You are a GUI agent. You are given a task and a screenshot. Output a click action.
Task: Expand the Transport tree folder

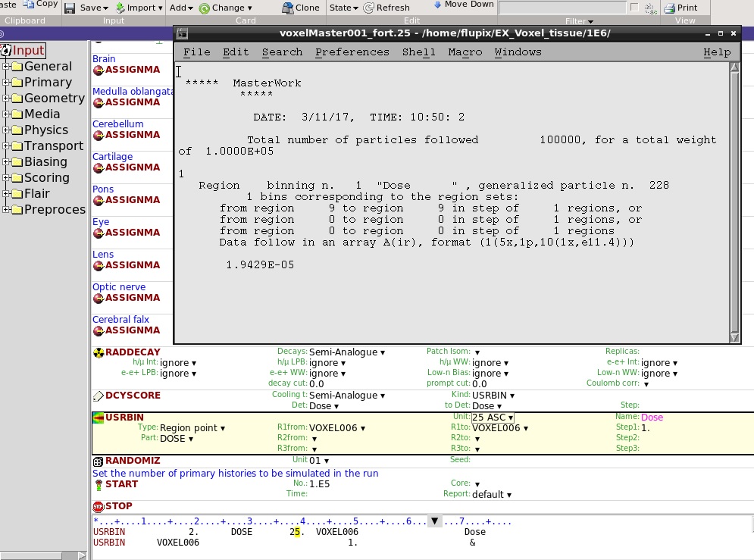6,145
